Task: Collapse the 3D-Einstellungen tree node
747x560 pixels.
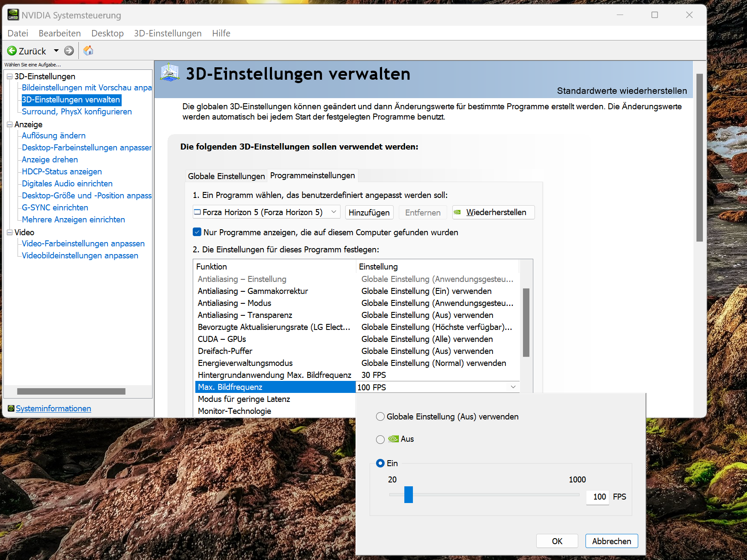Action: tap(9, 76)
